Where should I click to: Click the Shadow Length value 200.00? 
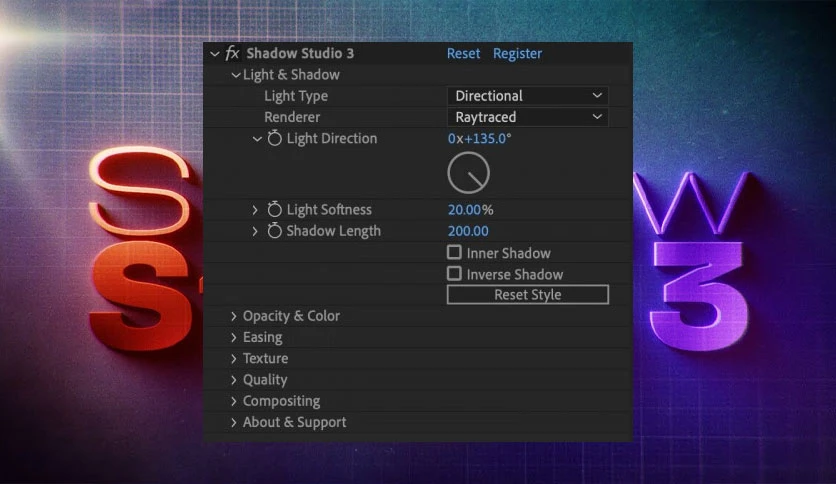[x=468, y=231]
